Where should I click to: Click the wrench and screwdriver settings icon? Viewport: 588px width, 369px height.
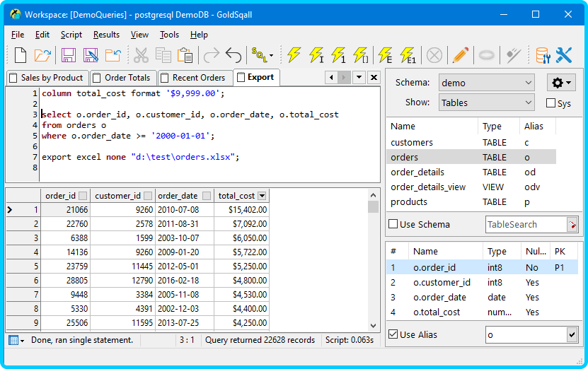(x=564, y=55)
